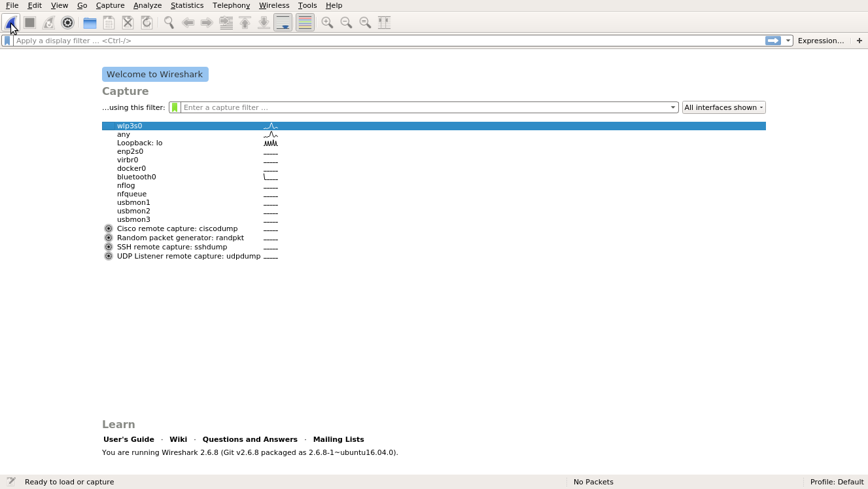Click Profile: Default in status bar
Image resolution: width=868 pixels, height=489 pixels.
837,482
